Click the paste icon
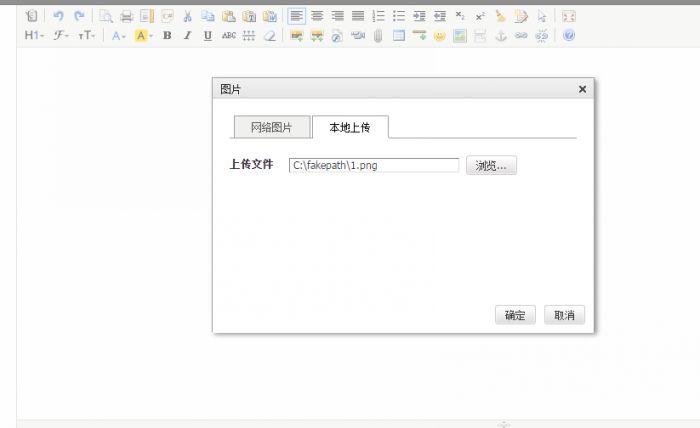Screen dimensions: 700x428 [x=229, y=16]
